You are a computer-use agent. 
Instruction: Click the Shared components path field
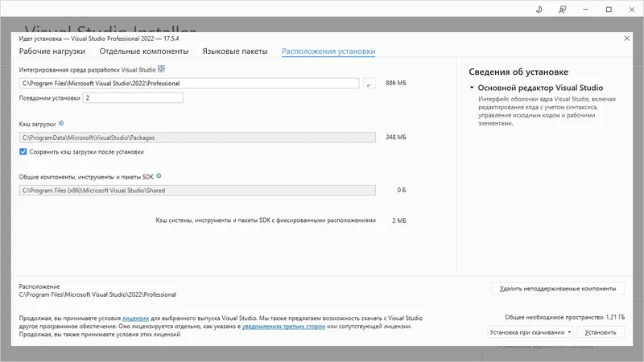tap(197, 191)
